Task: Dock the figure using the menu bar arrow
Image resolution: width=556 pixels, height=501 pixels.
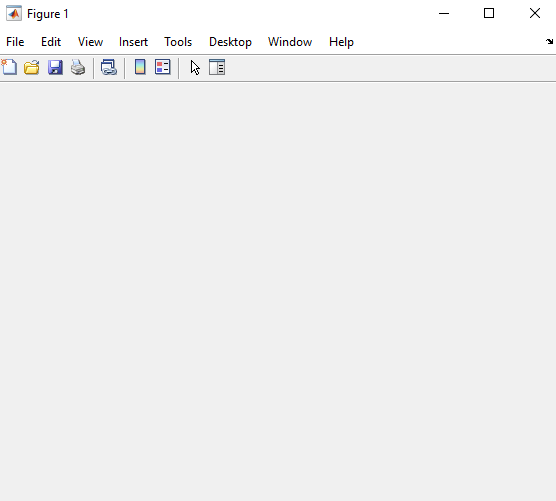Action: pyautogui.click(x=549, y=41)
